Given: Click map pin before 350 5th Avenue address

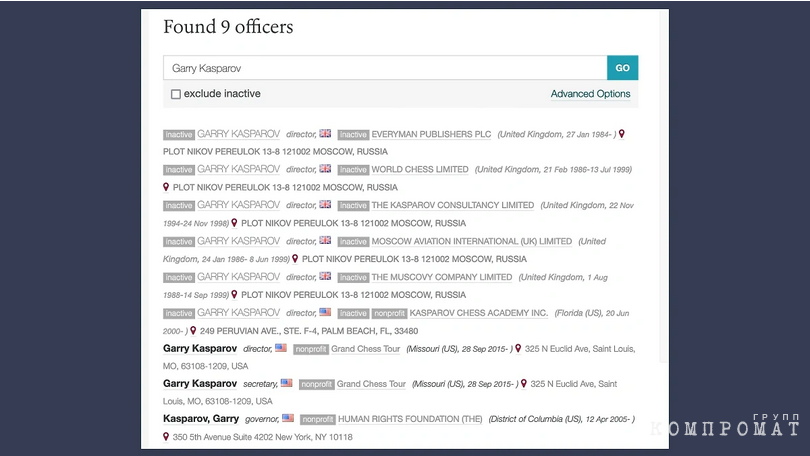Looking at the screenshot, I should [x=166, y=436].
